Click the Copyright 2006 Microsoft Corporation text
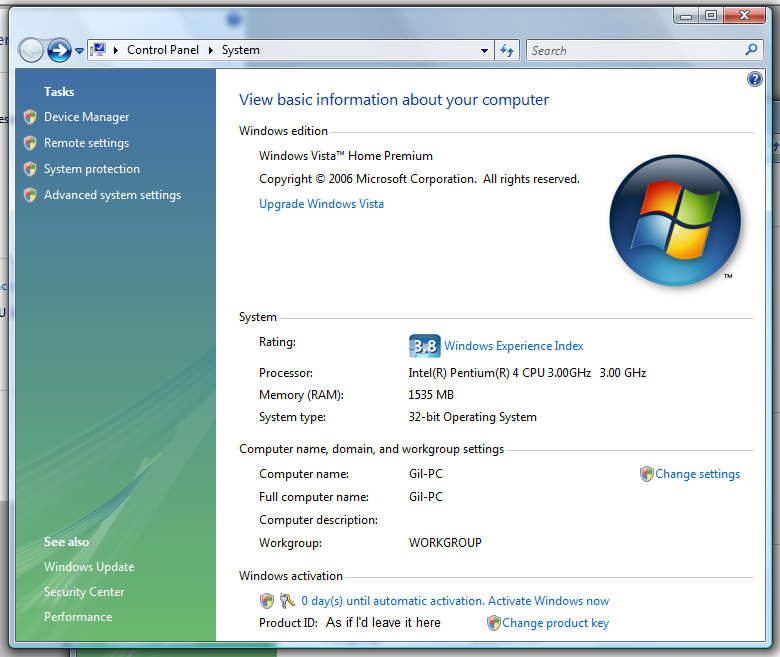 419,179
